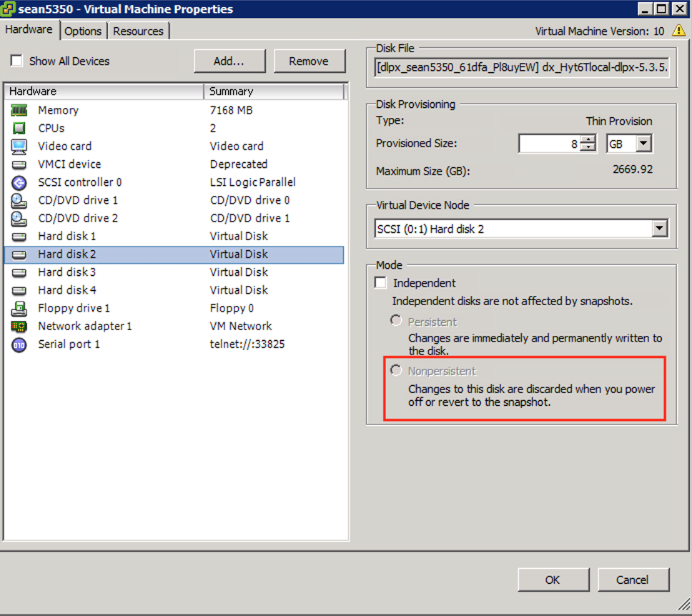
Task: Choose the Persistent disk mode
Action: click(x=396, y=322)
